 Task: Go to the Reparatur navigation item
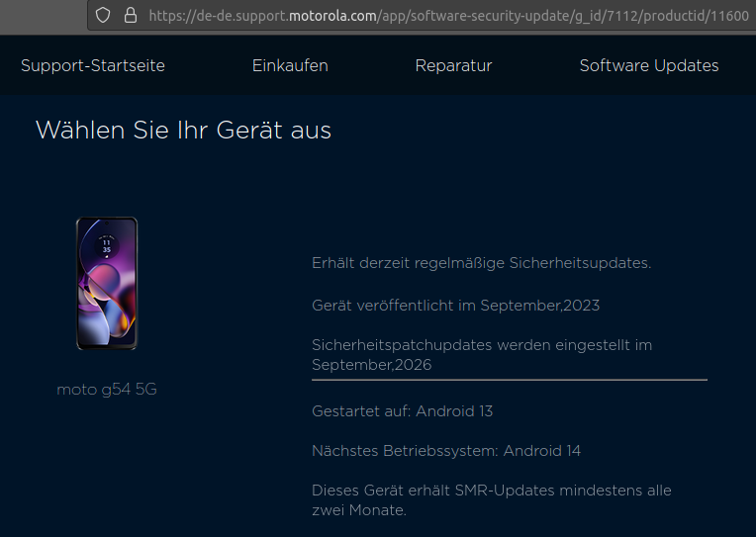coord(453,65)
